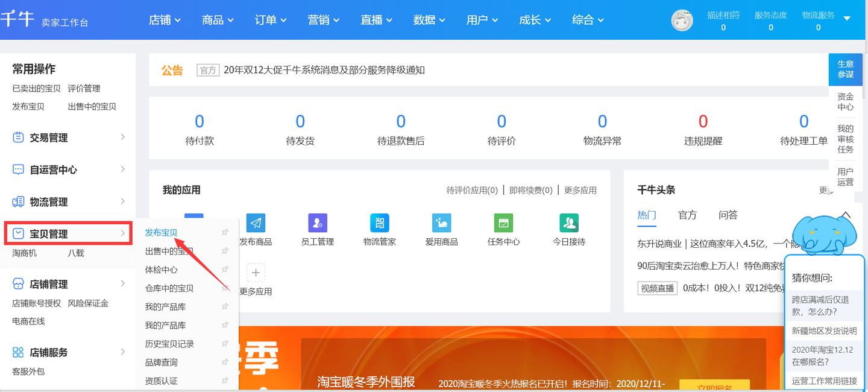This screenshot has height=392, width=868.
Task: Open the 待评价应用(0) link
Action: (472, 190)
